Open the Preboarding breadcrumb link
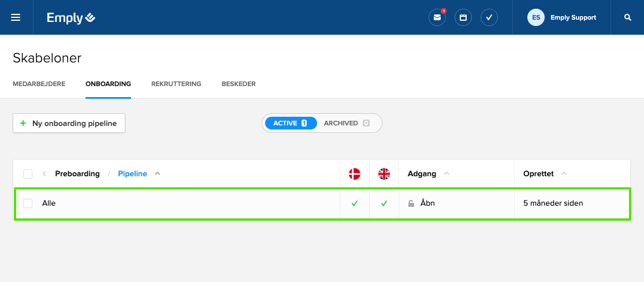The width and height of the screenshot is (644, 282). [77, 174]
